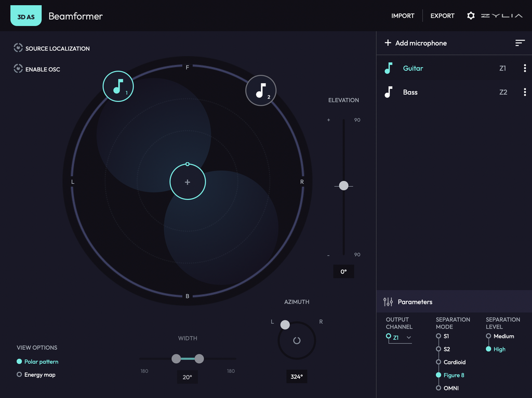Select source 2 music note on circle
Image resolution: width=532 pixels, height=398 pixels.
tap(261, 90)
